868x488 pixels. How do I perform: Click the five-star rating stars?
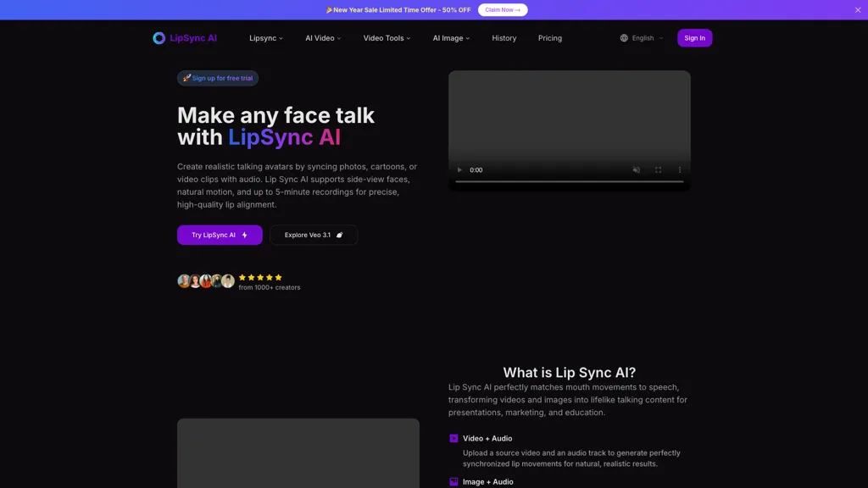[261, 277]
